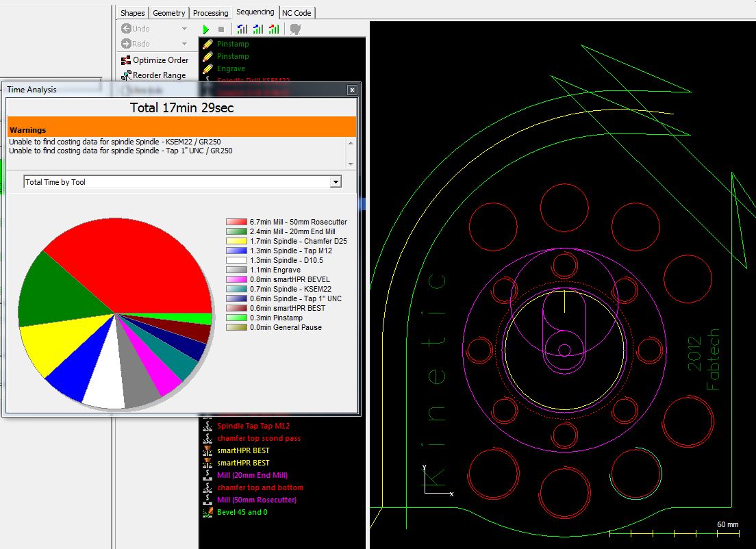
Task: Open the Processing tab
Action: point(211,13)
